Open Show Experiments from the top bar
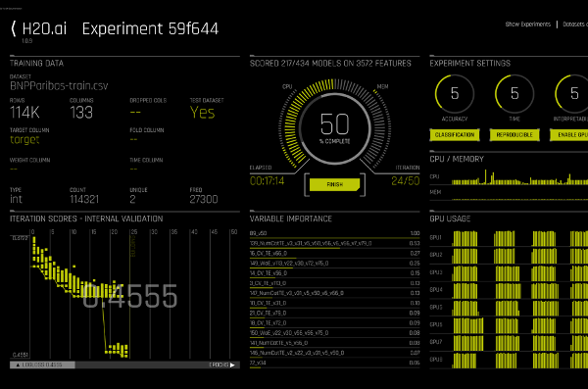Viewport: 588px width, 389px height. [527, 24]
